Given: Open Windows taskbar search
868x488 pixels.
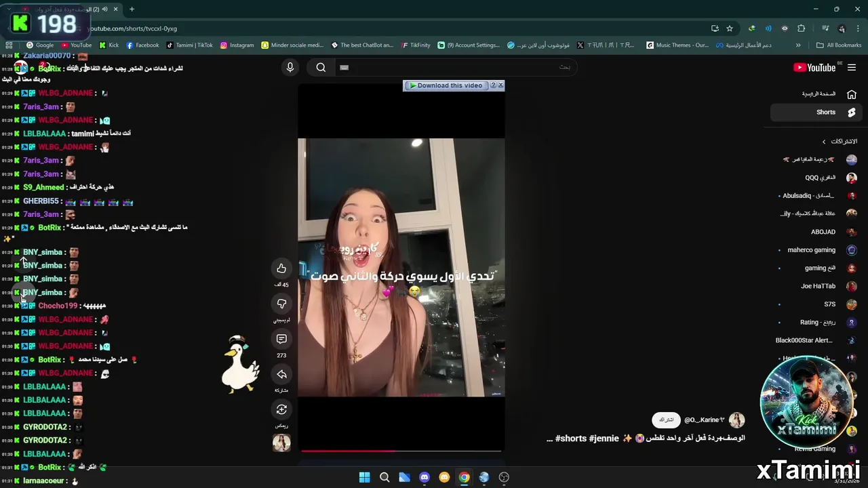Looking at the screenshot, I should 384,477.
